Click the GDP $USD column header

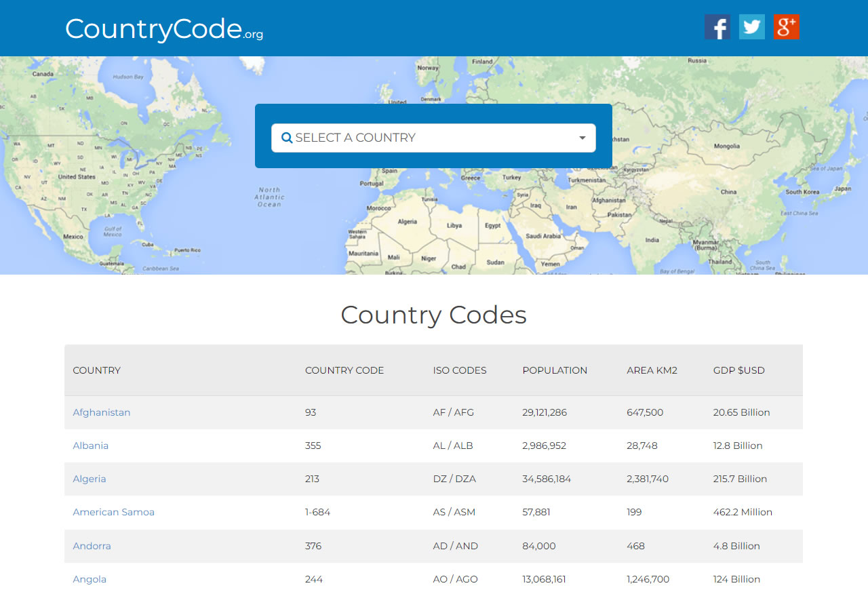pos(739,370)
